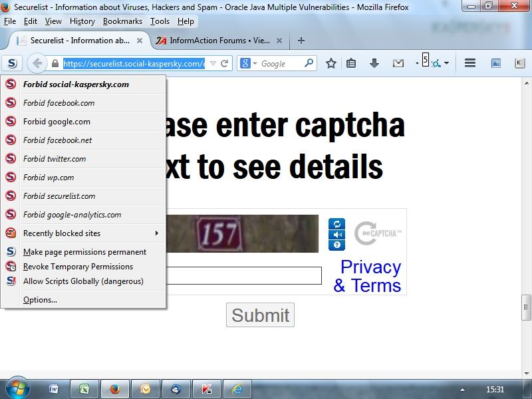The image size is (532, 399).
Task: Reload the page with the refresh icon
Action: tap(224, 63)
